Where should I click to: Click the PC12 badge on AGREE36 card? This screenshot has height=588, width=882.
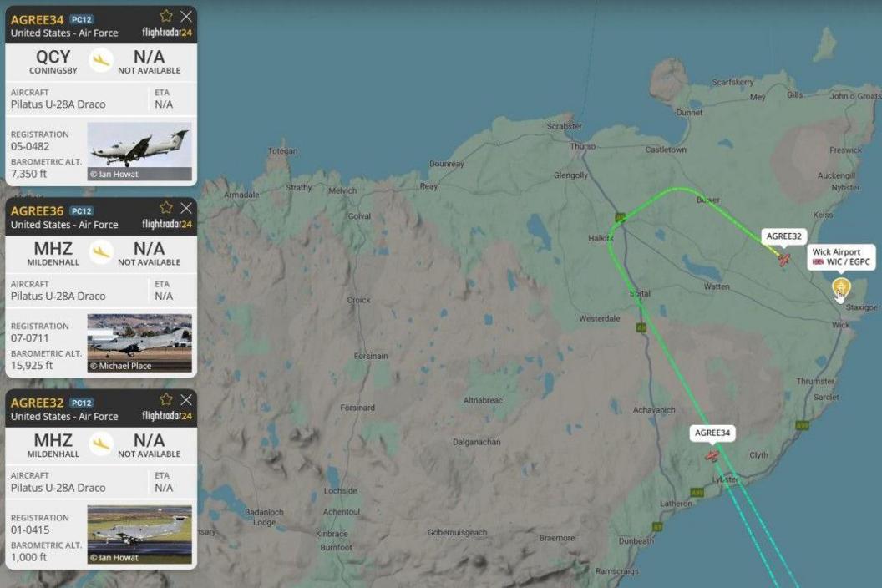tap(82, 211)
